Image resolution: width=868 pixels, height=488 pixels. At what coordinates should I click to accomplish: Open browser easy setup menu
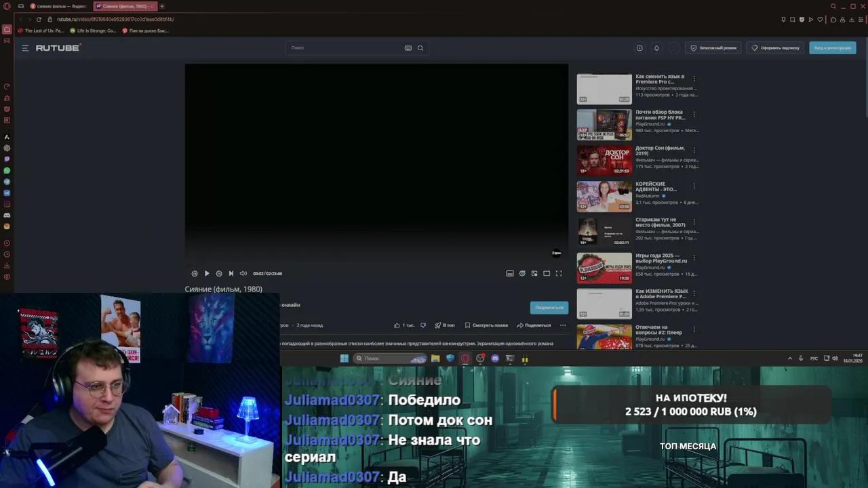point(861,19)
